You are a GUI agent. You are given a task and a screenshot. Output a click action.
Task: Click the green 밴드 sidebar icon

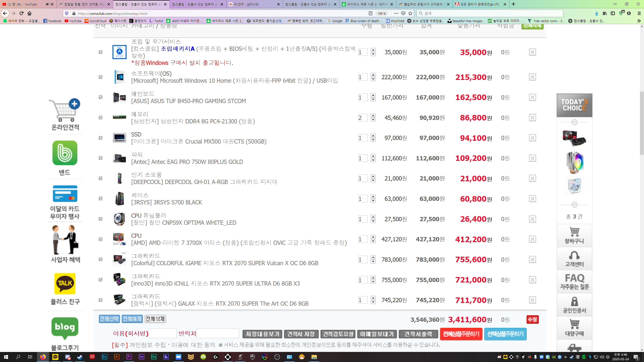65,153
